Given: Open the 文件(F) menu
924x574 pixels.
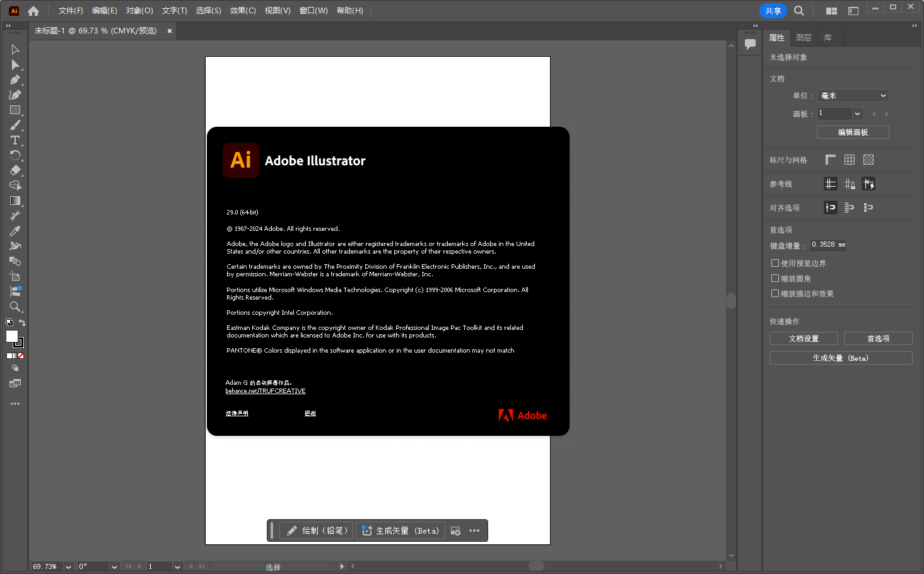Looking at the screenshot, I should pos(71,11).
